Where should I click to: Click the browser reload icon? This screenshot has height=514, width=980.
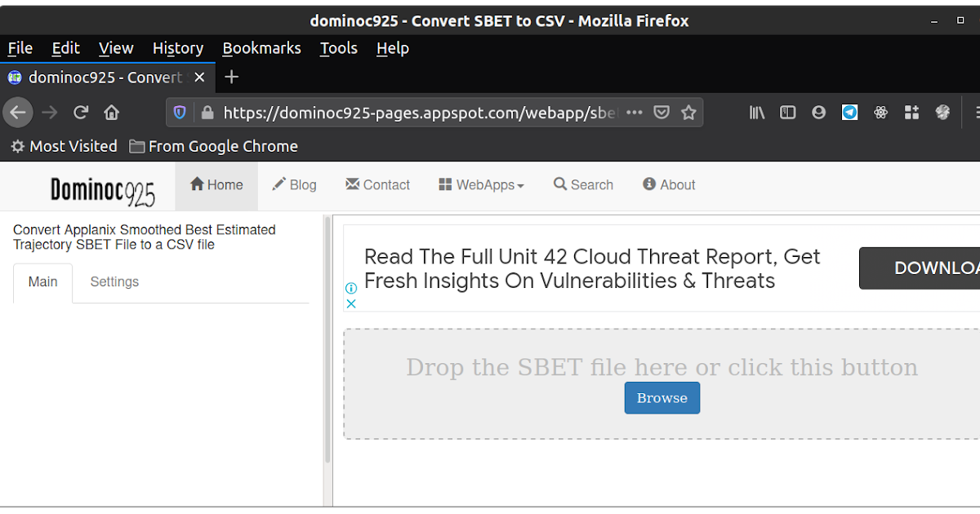point(80,112)
